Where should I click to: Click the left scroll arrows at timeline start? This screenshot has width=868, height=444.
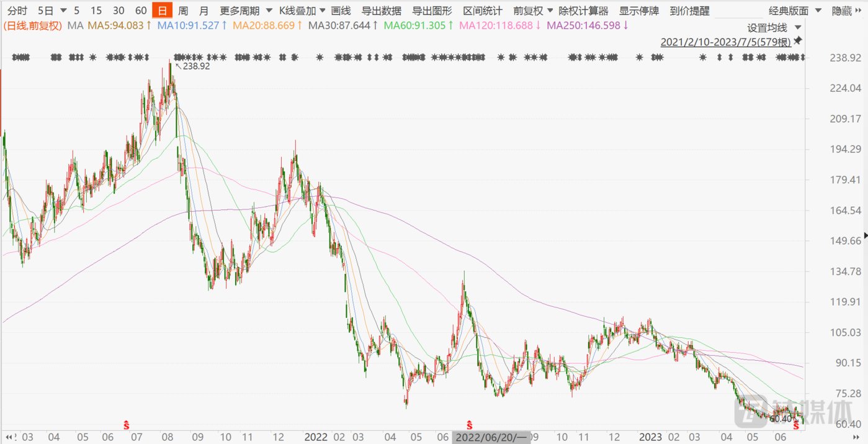pos(10,437)
